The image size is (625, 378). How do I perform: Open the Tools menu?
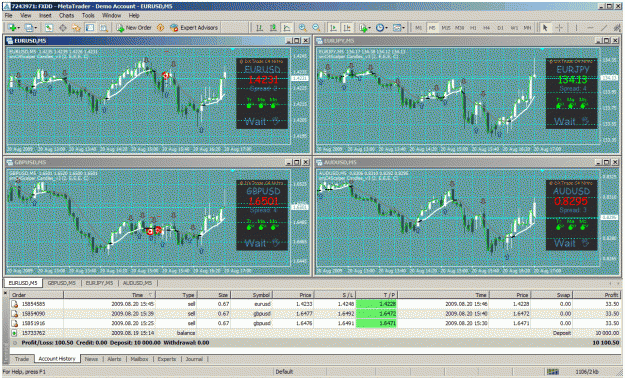tap(88, 16)
